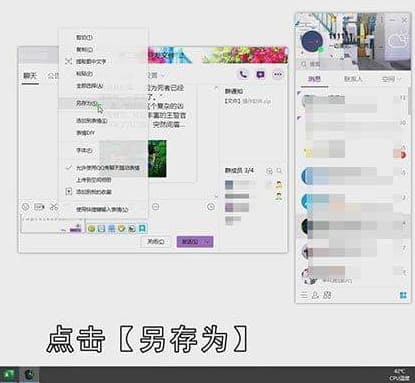Switch to the 消息 tab in QQ panel
Image resolution: width=415 pixels, height=383 pixels.
point(314,79)
